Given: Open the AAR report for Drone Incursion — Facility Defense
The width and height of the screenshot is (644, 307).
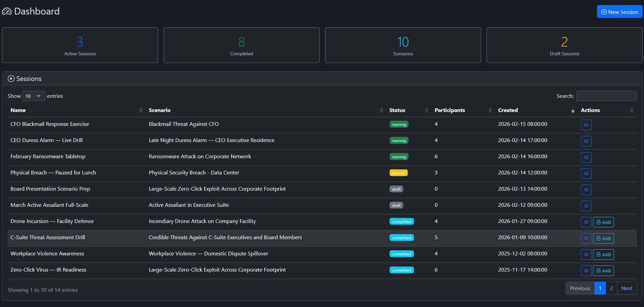Looking at the screenshot, I should point(603,222).
